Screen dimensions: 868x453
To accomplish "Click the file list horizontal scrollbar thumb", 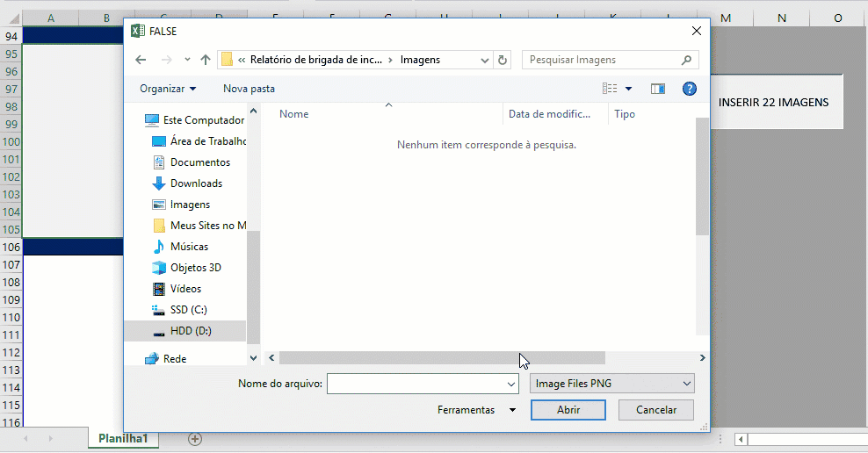I will coord(442,358).
